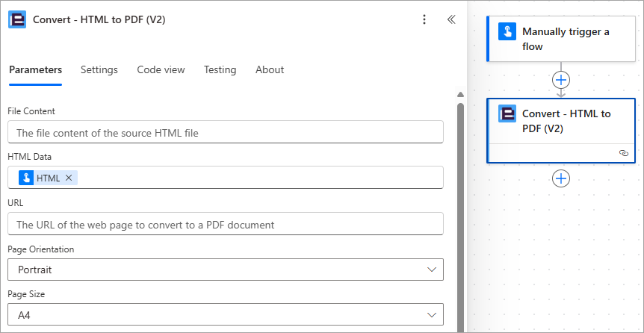Add a step between trigger and Convert
The height and width of the screenshot is (333, 644).
click(x=561, y=80)
